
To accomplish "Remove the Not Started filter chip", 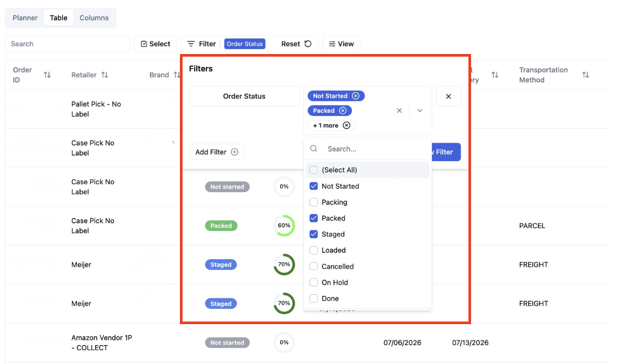I will click(x=356, y=96).
